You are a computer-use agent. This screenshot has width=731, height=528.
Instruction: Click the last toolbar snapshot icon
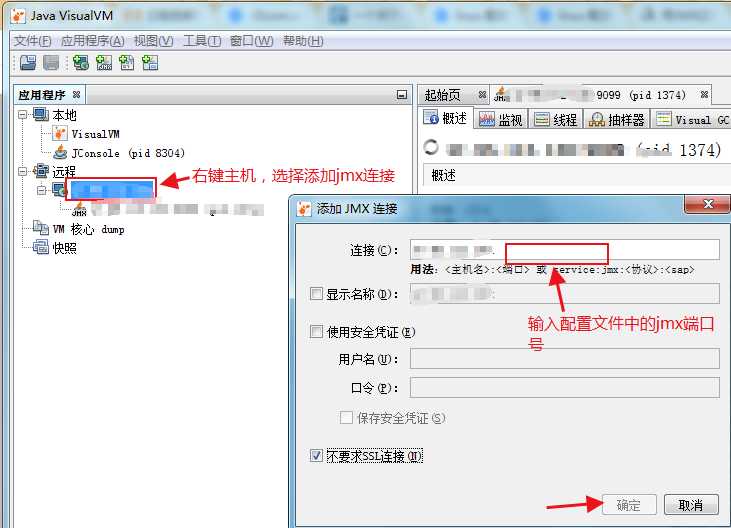point(150,62)
